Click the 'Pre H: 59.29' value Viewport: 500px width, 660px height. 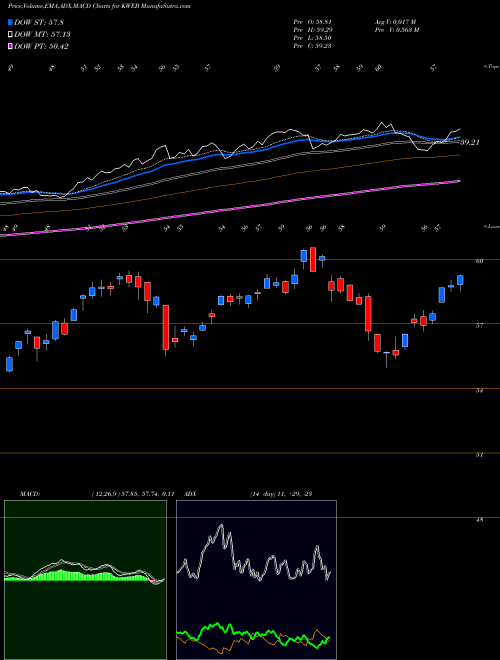(x=313, y=30)
